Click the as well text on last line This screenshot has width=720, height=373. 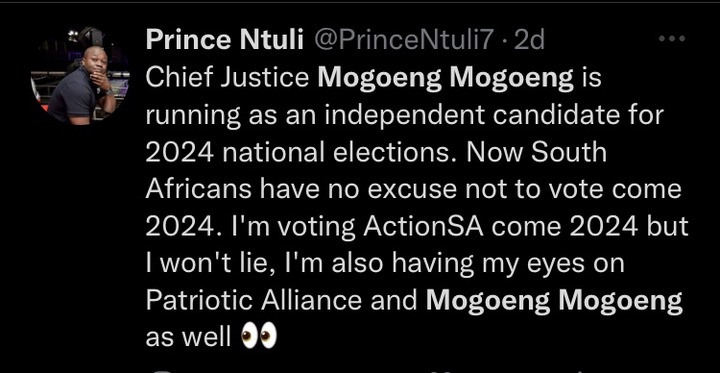tap(188, 338)
